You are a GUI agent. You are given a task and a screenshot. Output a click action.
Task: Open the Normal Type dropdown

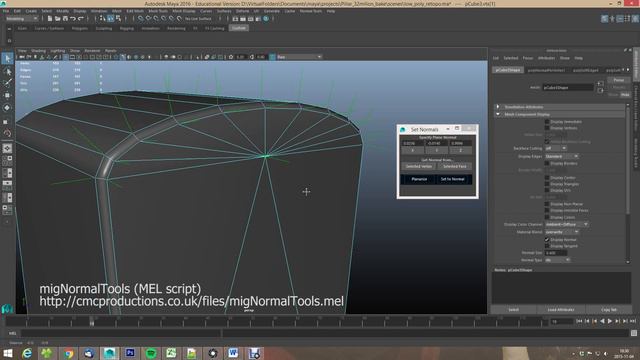click(557, 260)
